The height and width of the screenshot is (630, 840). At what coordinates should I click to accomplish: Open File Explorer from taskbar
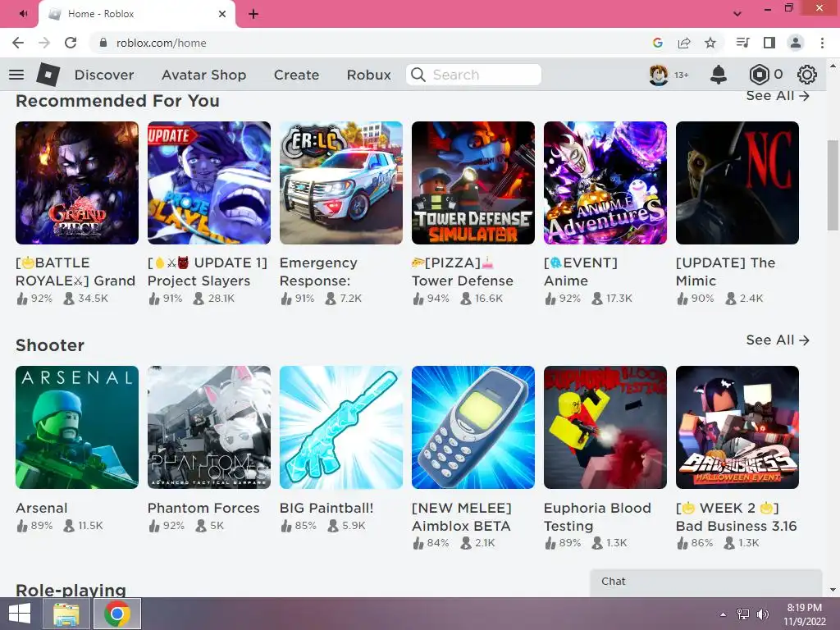[66, 614]
